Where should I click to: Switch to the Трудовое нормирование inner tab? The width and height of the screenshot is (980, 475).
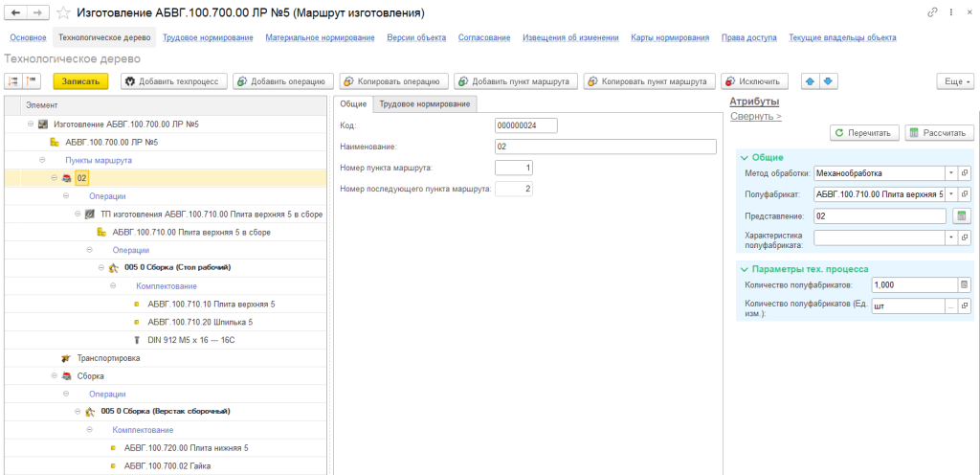[x=426, y=103]
